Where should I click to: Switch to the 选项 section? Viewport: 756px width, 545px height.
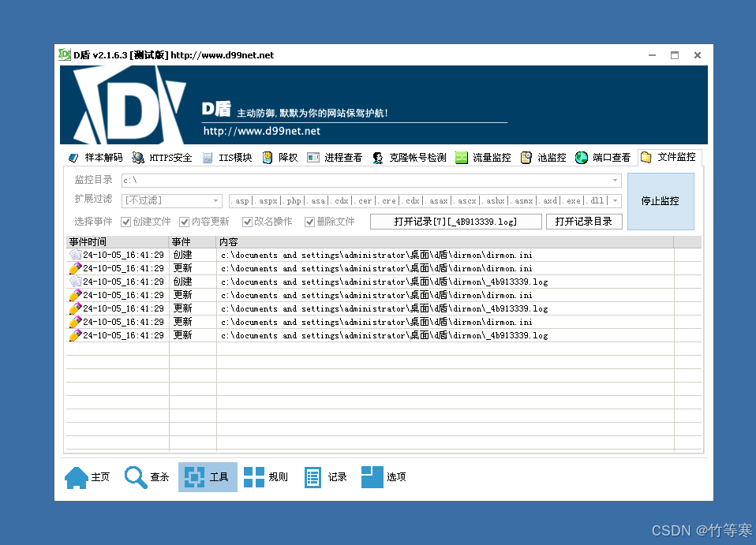point(372,477)
